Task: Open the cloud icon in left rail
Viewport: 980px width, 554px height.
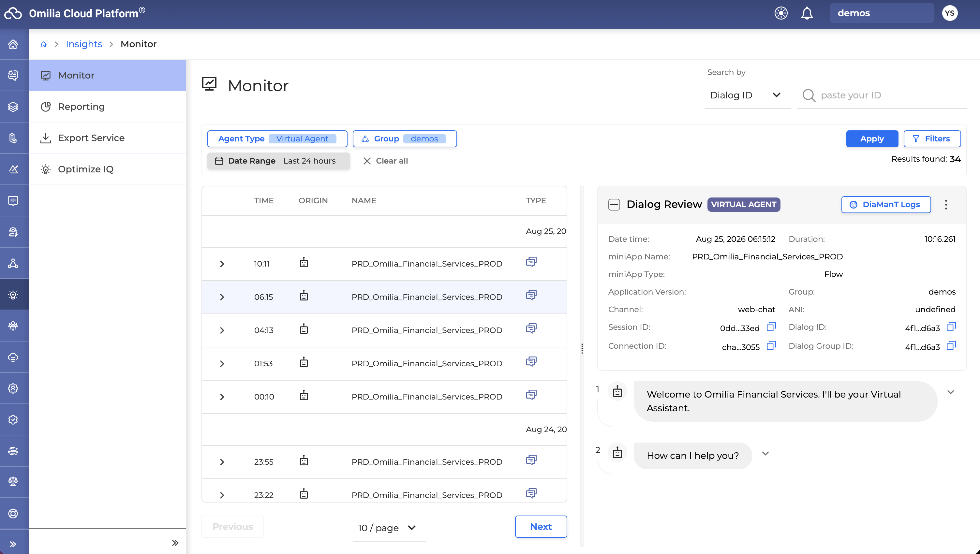Action: tap(13, 357)
